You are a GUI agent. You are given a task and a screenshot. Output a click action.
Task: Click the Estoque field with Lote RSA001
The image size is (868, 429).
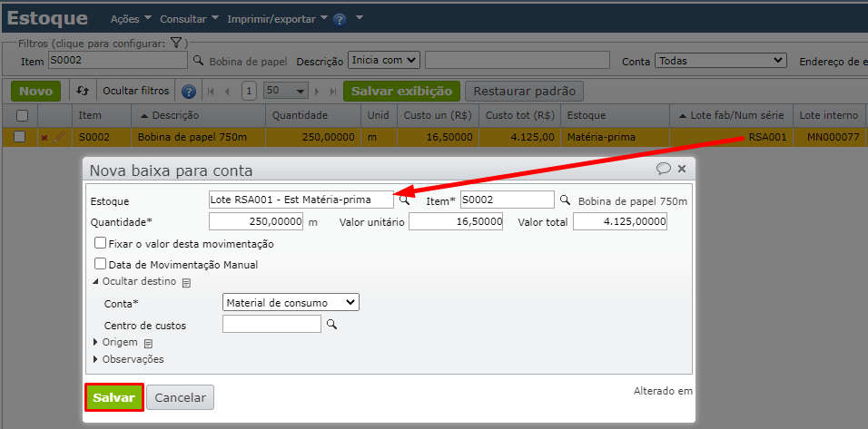click(x=301, y=200)
